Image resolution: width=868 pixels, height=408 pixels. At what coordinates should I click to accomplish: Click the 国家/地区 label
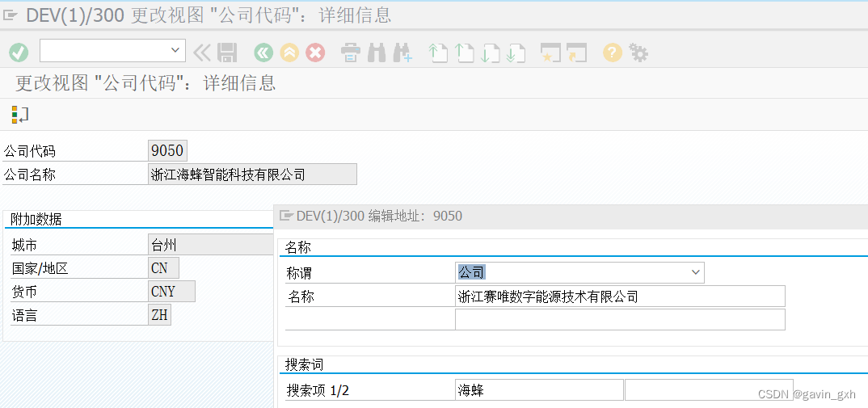pos(40,269)
